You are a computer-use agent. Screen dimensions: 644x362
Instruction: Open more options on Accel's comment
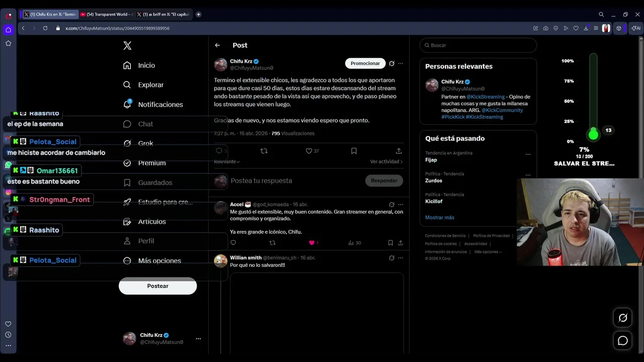point(400,205)
